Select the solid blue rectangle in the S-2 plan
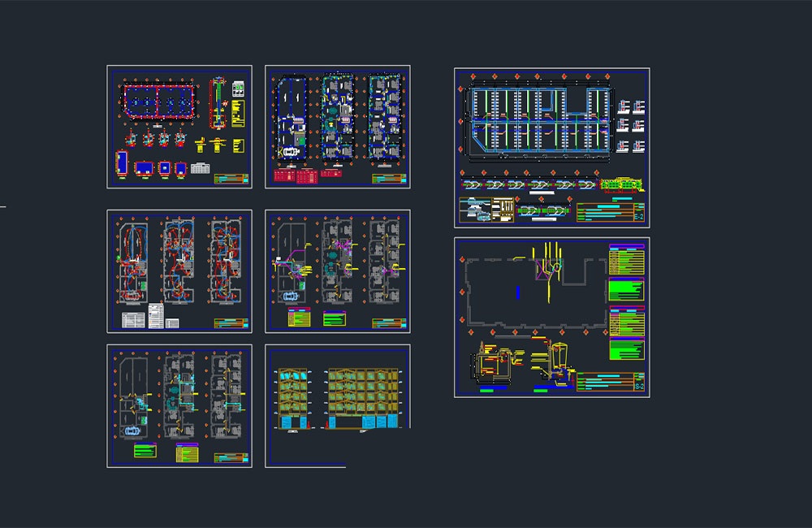Viewport: 812px width, 528px height. point(518,292)
